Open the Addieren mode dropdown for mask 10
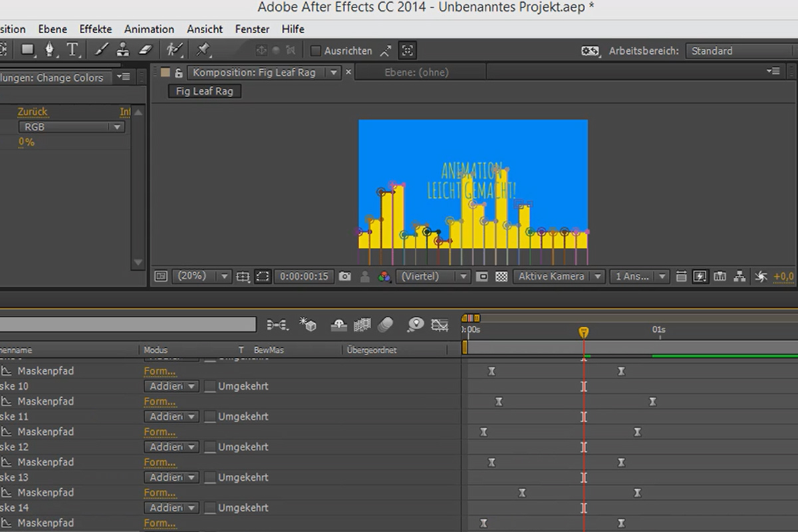 tap(171, 386)
